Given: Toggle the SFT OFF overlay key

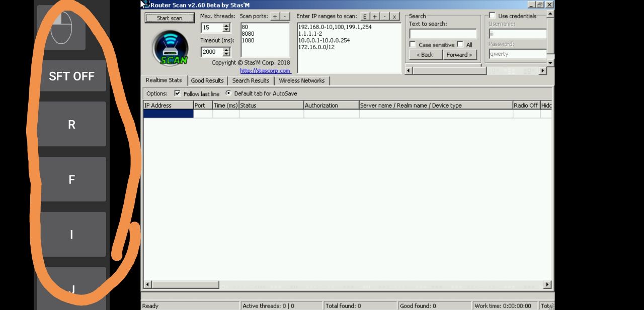Looking at the screenshot, I should [71, 76].
